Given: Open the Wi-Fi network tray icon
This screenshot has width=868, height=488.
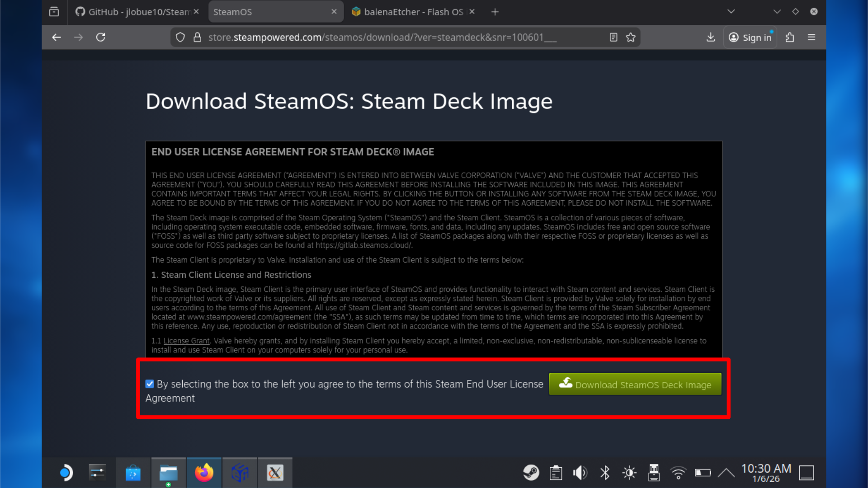Looking at the screenshot, I should 678,473.
